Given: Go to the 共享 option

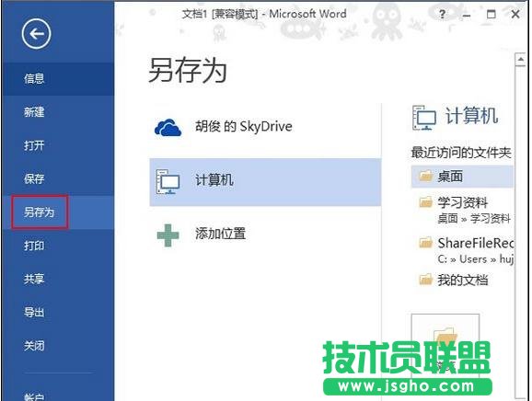Looking at the screenshot, I should [x=58, y=279].
